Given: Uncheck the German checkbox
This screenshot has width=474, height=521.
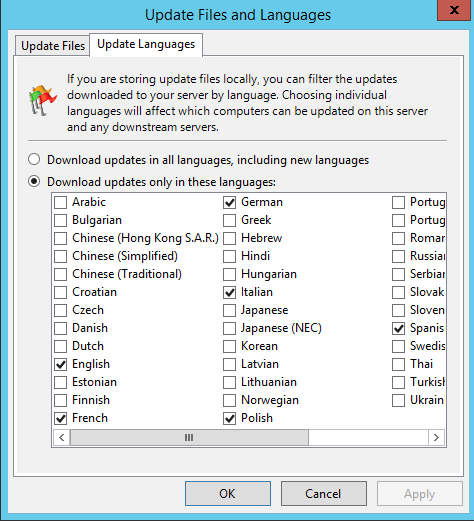Looking at the screenshot, I should coord(230,202).
